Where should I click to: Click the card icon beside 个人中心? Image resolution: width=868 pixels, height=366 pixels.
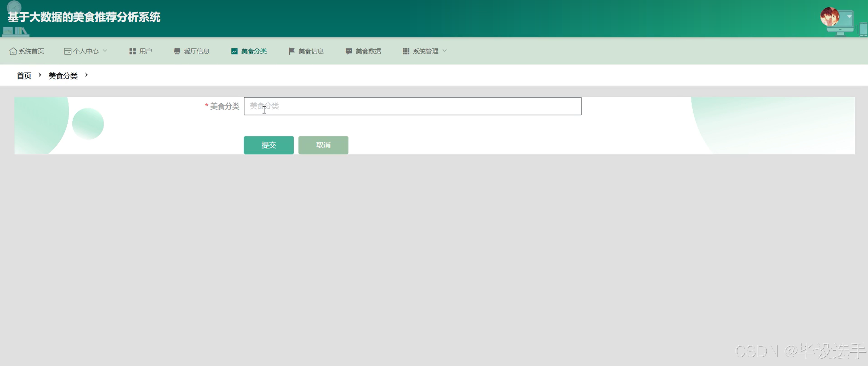click(x=67, y=51)
